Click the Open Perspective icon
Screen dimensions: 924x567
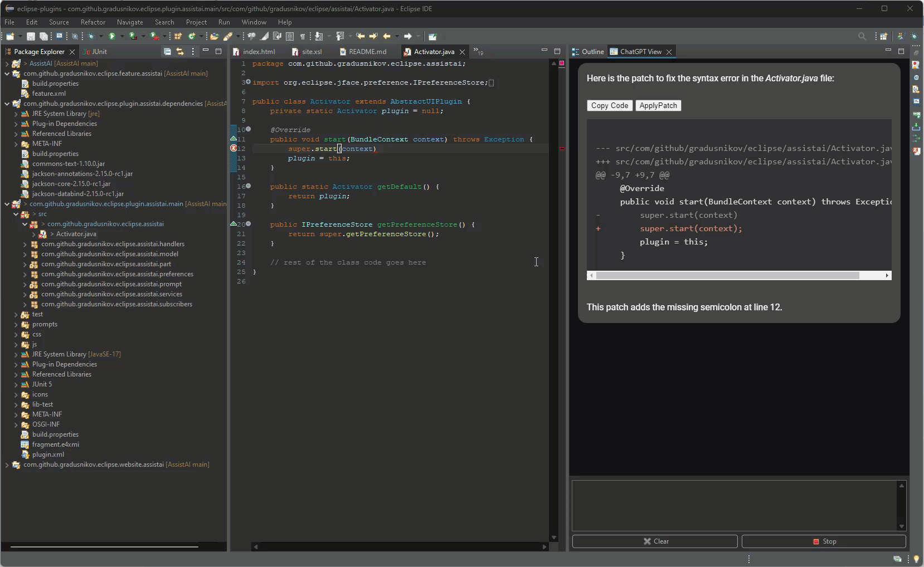pyautogui.click(x=883, y=36)
